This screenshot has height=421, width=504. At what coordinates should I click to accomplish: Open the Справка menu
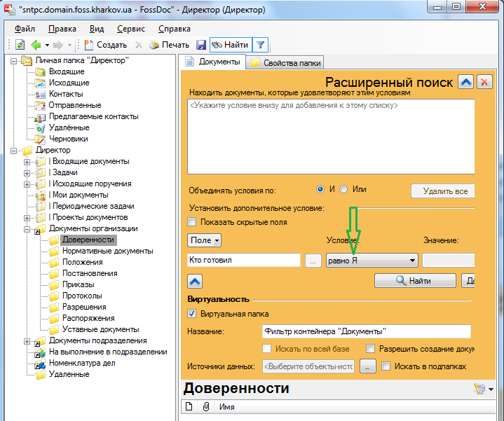[x=175, y=29]
